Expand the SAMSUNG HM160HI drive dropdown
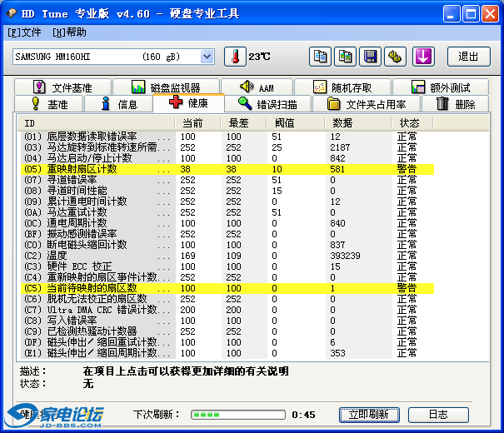Image resolution: width=504 pixels, height=433 pixels. 207,57
